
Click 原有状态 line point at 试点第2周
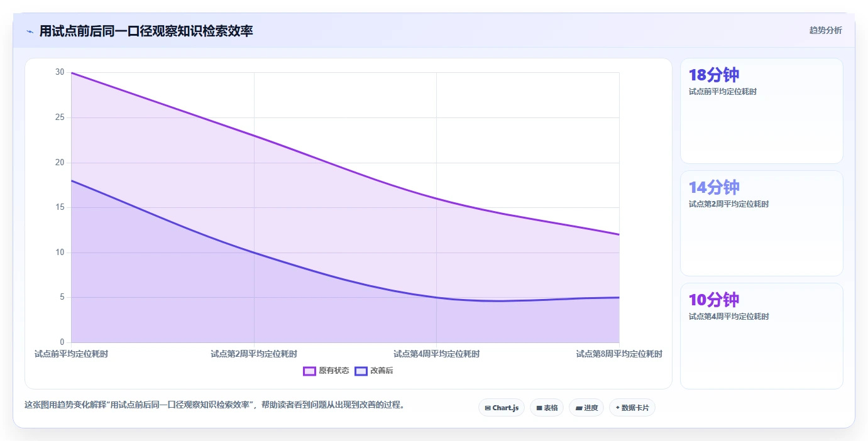click(254, 136)
